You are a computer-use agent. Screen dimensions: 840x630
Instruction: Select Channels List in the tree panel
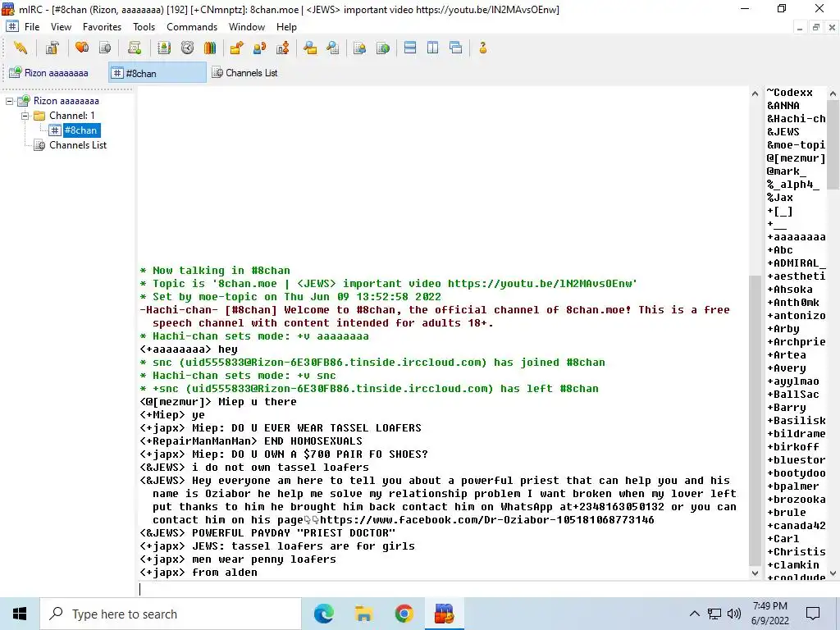click(78, 145)
